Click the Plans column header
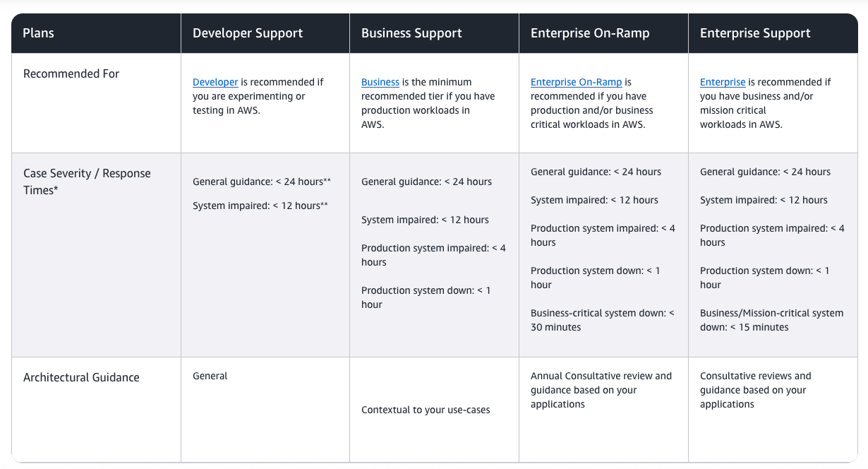This screenshot has height=469, width=868. 38,33
